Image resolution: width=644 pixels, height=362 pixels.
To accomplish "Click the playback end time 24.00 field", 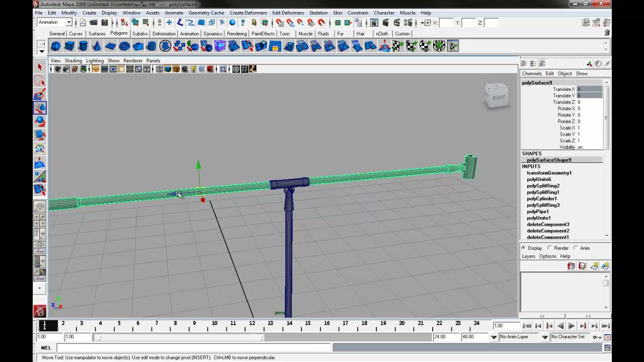I will 446,337.
